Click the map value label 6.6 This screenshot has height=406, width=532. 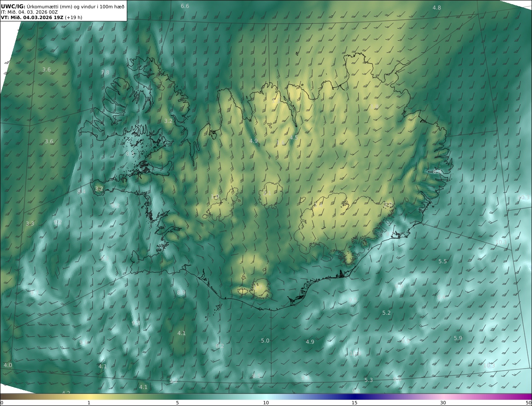185,6
